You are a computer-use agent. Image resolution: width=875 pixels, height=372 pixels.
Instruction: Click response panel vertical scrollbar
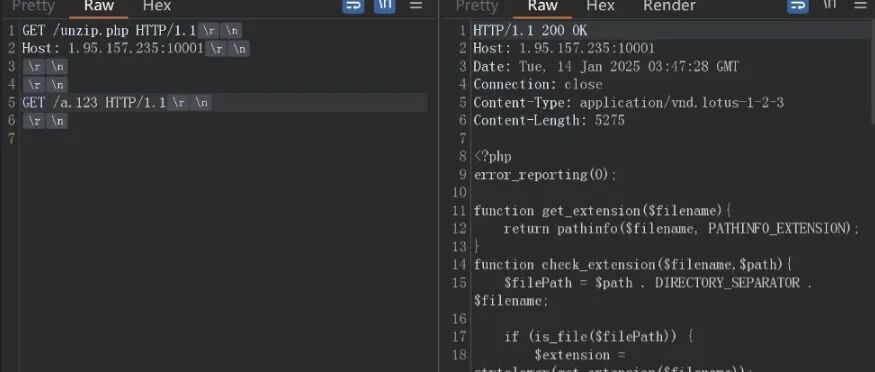[872, 73]
